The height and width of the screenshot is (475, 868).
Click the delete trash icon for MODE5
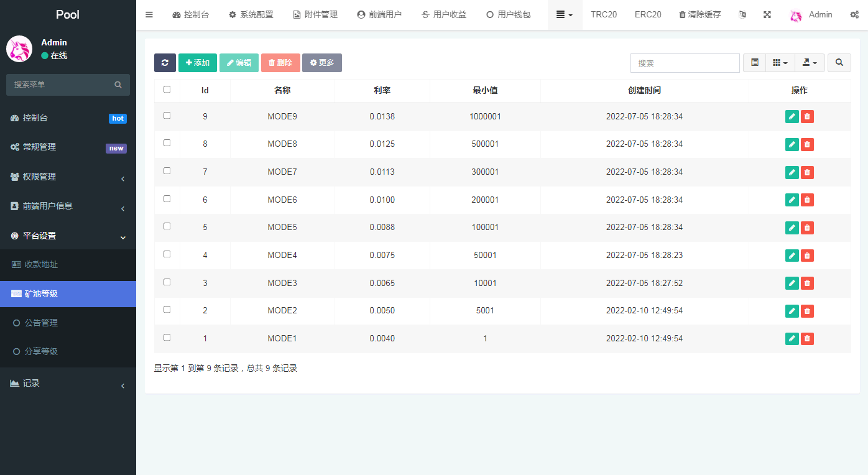[807, 228]
